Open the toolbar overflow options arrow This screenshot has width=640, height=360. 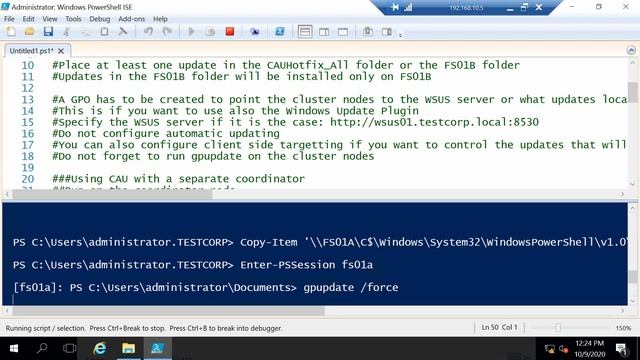(400, 36)
